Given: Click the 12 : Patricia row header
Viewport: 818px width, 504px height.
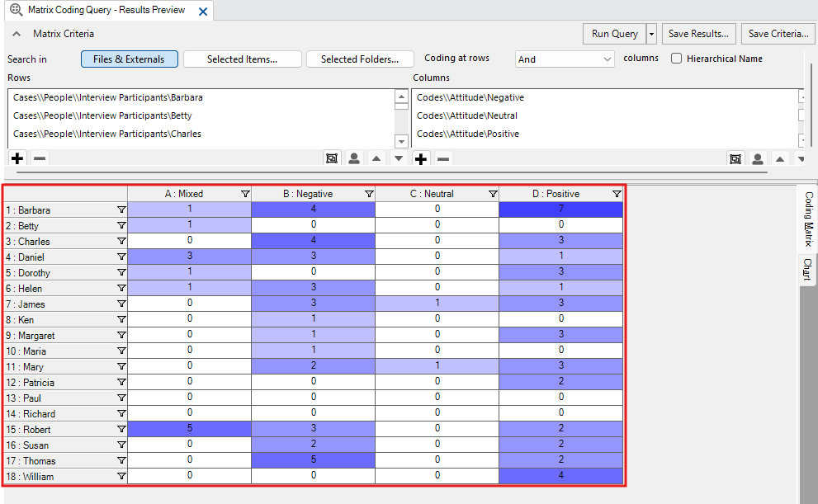Looking at the screenshot, I should point(66,382).
